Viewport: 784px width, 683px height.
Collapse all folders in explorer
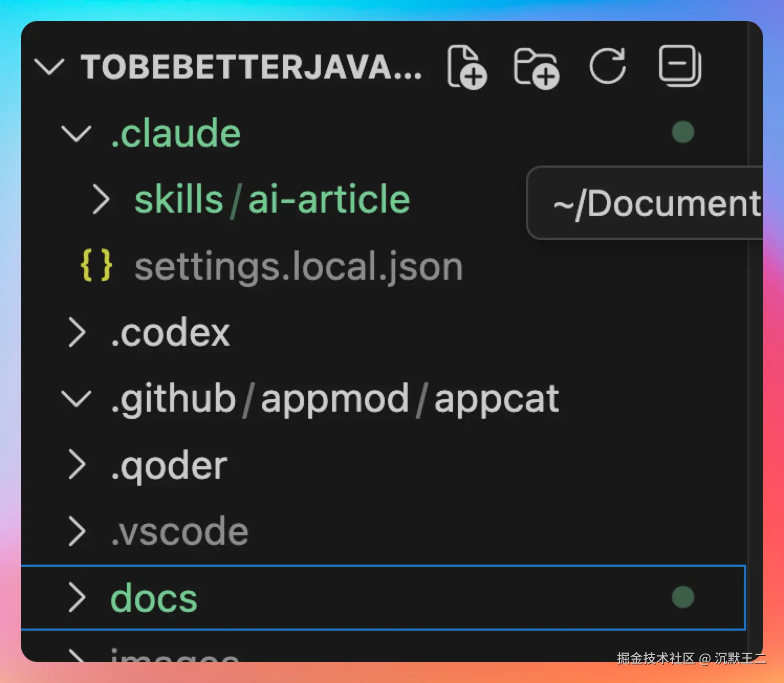click(680, 66)
